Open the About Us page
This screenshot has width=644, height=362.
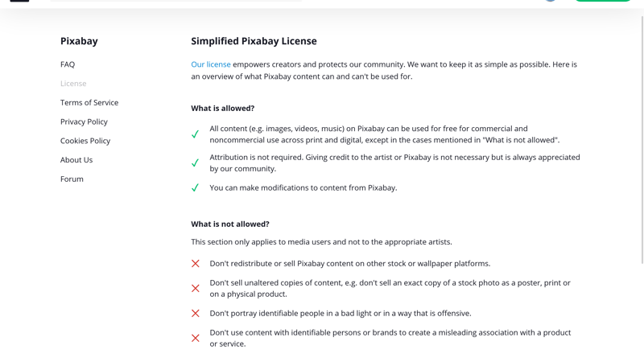coord(76,160)
